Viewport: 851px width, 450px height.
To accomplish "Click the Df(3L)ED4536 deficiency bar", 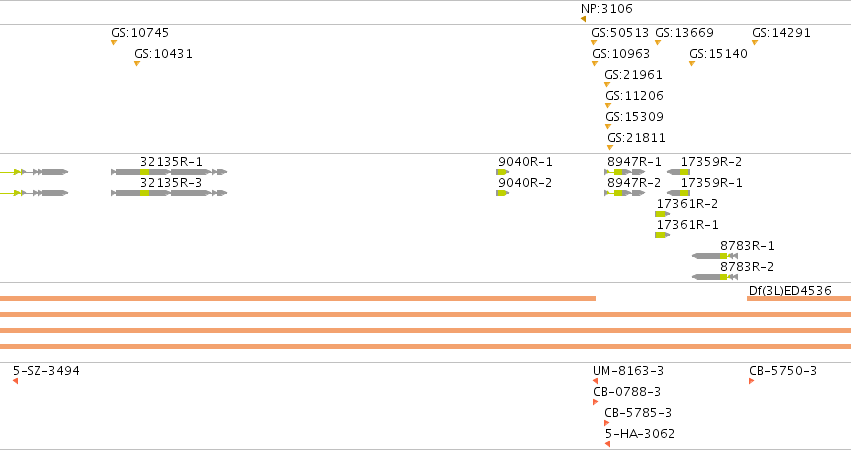I will [x=799, y=299].
